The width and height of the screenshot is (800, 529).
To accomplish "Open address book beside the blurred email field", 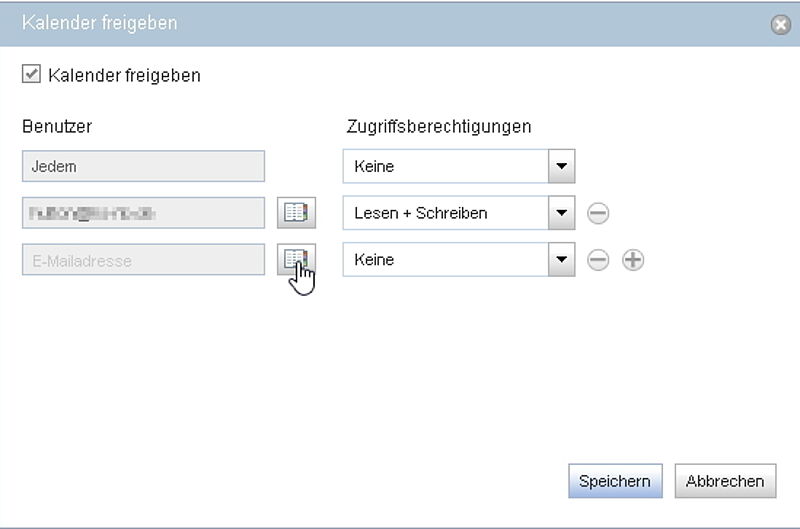I will coord(296,212).
